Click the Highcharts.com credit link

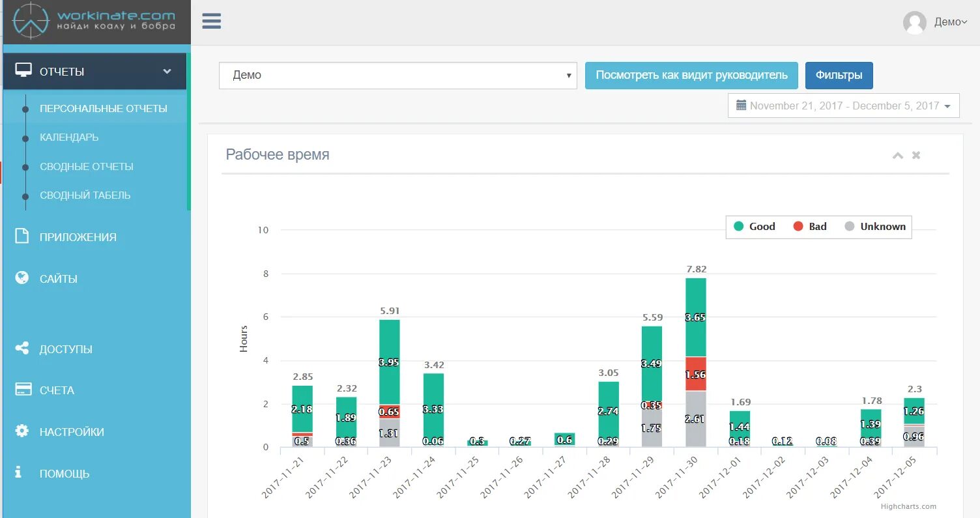coord(908,506)
